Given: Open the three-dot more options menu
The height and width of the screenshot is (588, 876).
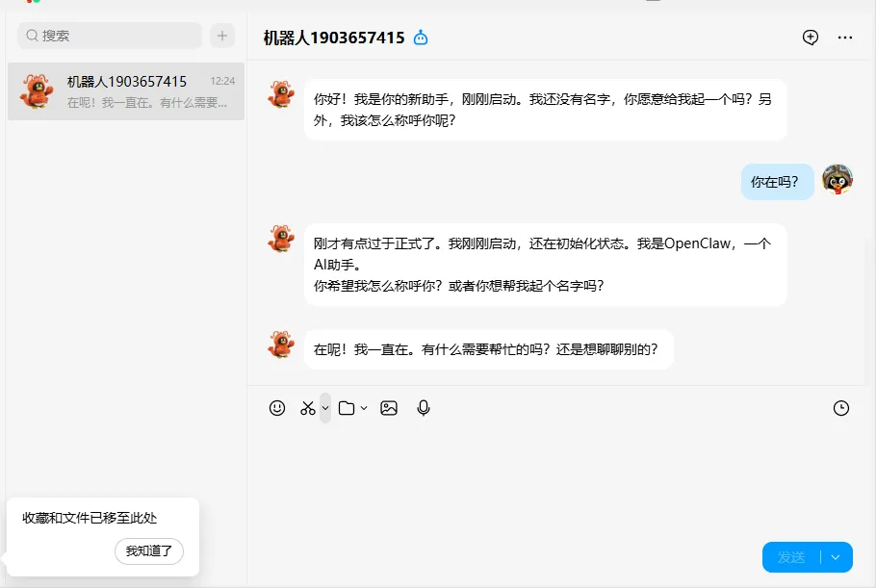Looking at the screenshot, I should [x=845, y=38].
